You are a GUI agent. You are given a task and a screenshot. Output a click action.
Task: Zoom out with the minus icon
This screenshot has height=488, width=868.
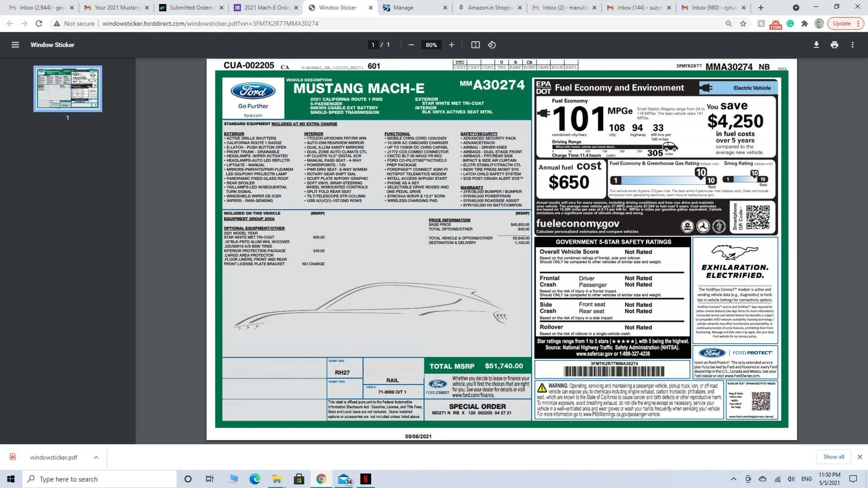(x=411, y=45)
